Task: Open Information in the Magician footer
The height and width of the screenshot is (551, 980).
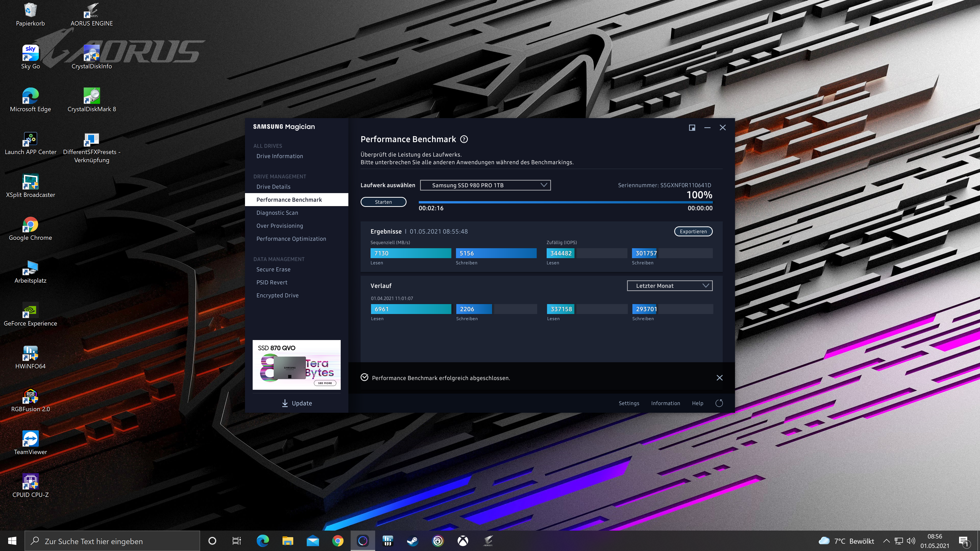Action: click(x=665, y=403)
